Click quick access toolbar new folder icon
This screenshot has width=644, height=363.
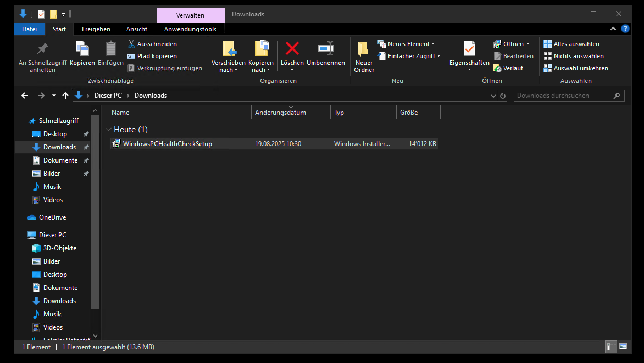[53, 14]
